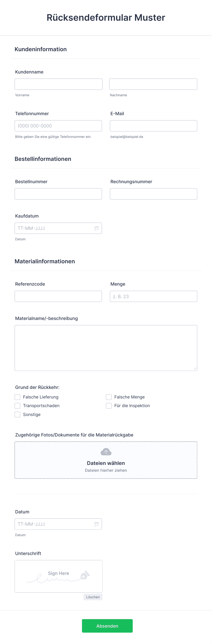
Task: Select the Telefonnummer input field
Action: [x=58, y=126]
